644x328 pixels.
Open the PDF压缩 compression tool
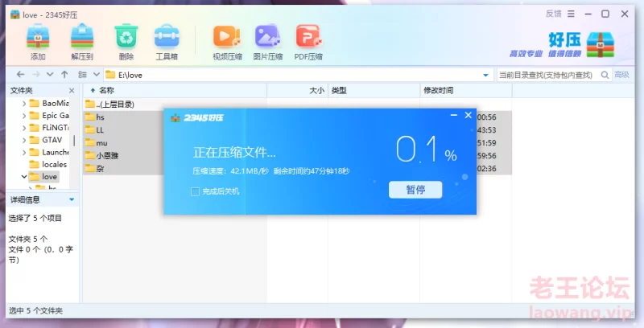point(308,42)
